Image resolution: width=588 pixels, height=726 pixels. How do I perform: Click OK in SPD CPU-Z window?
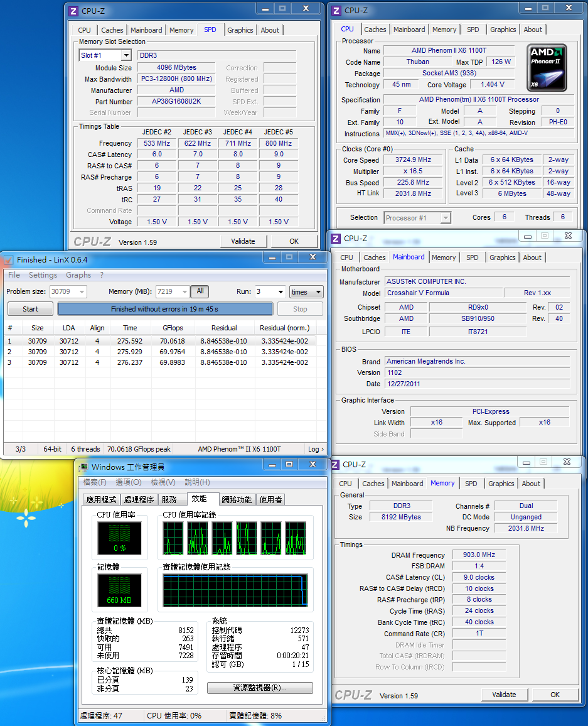(294, 241)
